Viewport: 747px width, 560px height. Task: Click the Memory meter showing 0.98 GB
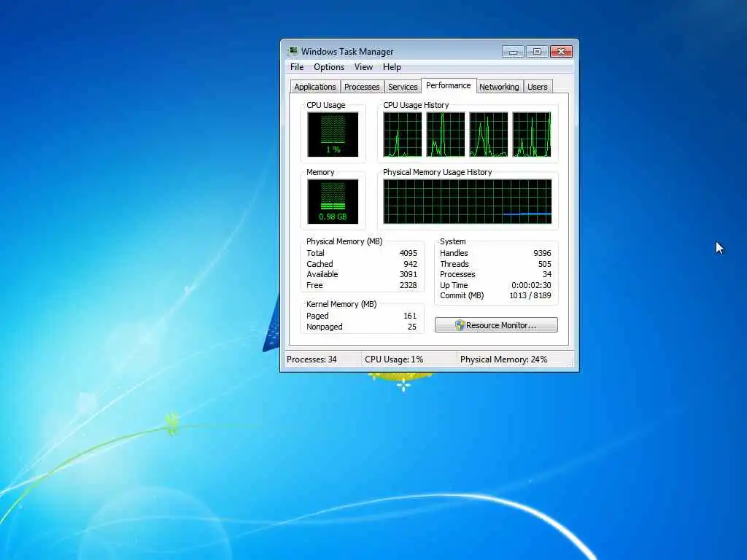[x=333, y=201]
